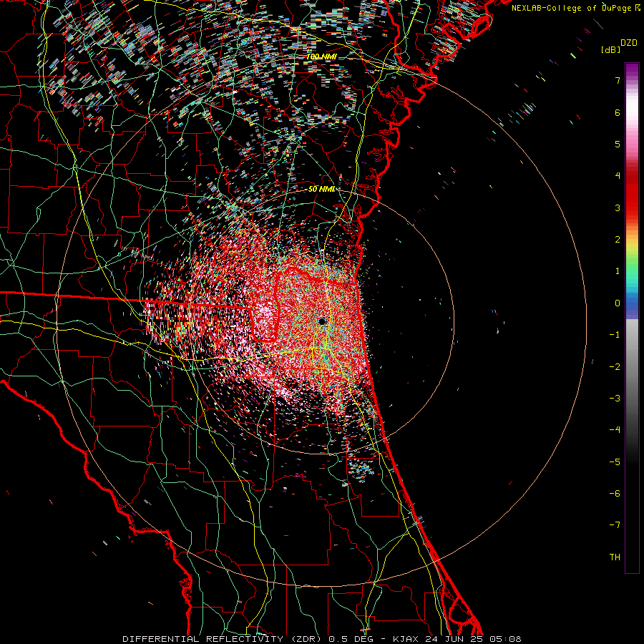Click the DZD legend title

(629, 43)
